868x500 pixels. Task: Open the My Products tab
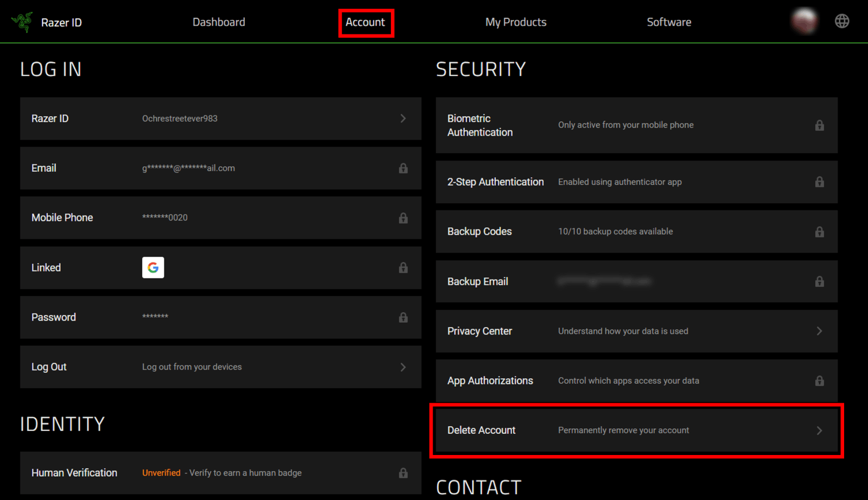click(x=515, y=22)
